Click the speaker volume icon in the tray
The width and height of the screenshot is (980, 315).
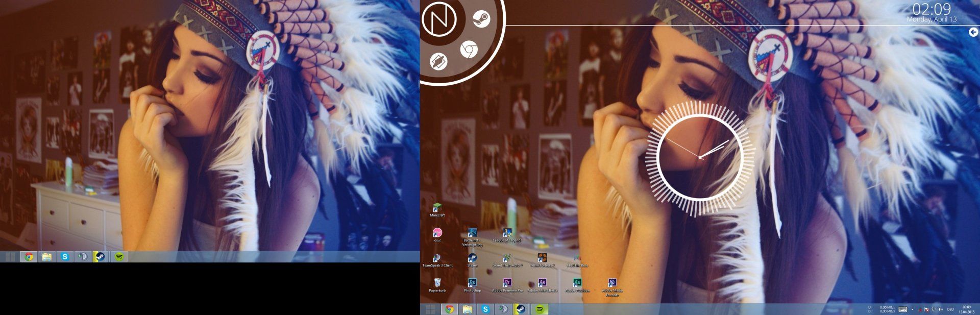tap(940, 309)
